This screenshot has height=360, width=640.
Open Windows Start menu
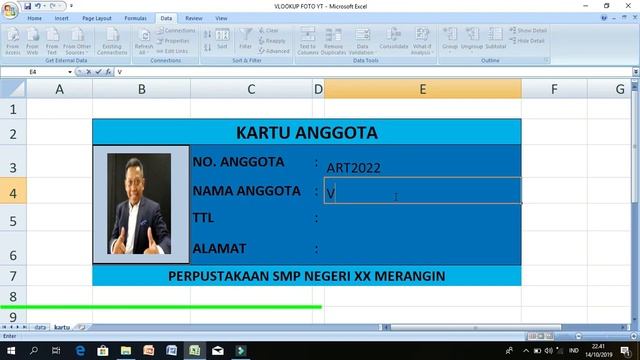(x=11, y=351)
